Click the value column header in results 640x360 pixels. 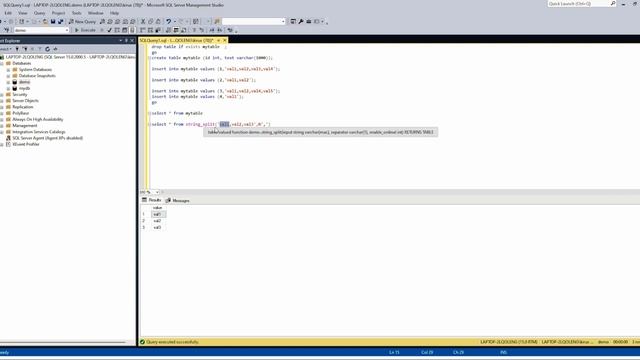click(x=158, y=208)
